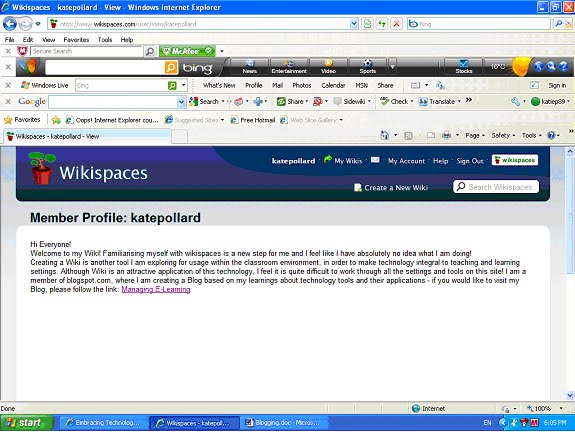The height and width of the screenshot is (432, 575).
Task: Click the RSS feeds icon
Action: (x=408, y=136)
